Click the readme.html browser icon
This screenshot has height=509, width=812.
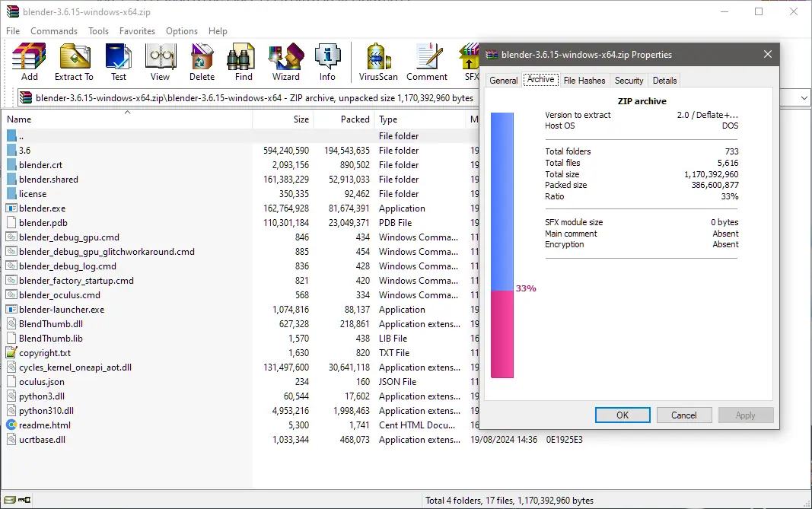click(x=11, y=425)
